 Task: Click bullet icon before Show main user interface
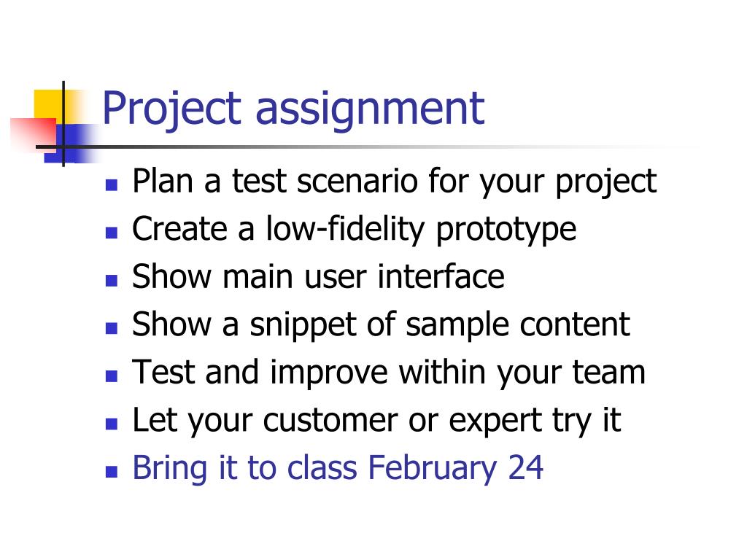(112, 280)
